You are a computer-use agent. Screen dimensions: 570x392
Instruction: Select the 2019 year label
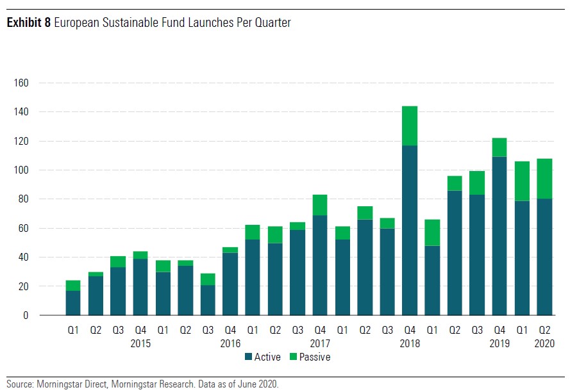[499, 344]
